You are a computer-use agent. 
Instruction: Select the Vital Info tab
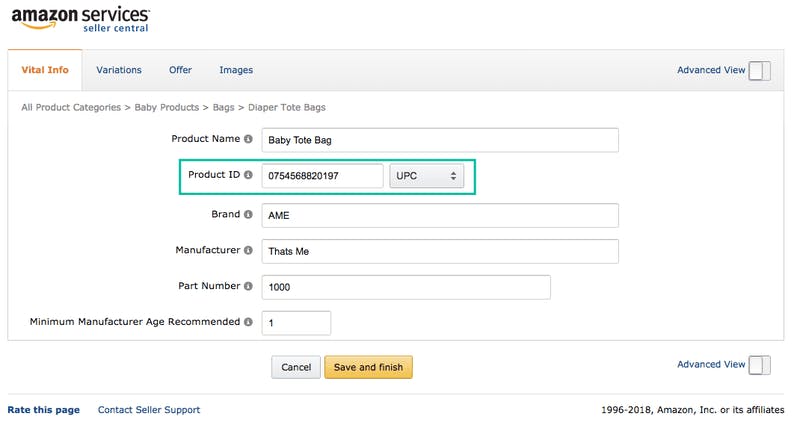tap(45, 70)
